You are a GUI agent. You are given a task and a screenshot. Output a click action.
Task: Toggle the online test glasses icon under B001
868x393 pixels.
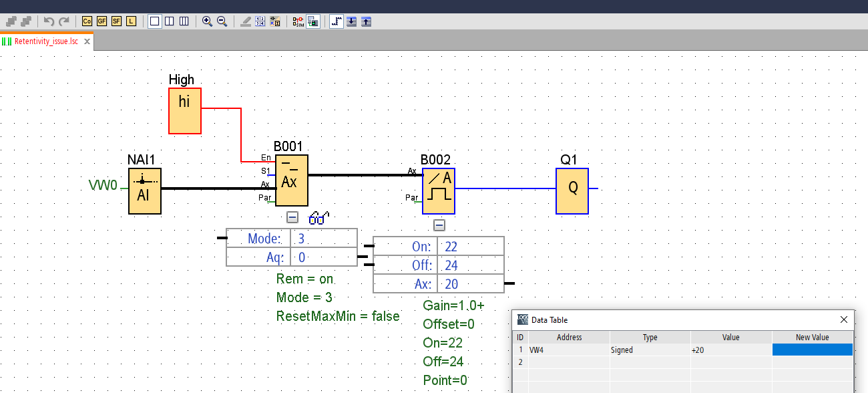(318, 218)
